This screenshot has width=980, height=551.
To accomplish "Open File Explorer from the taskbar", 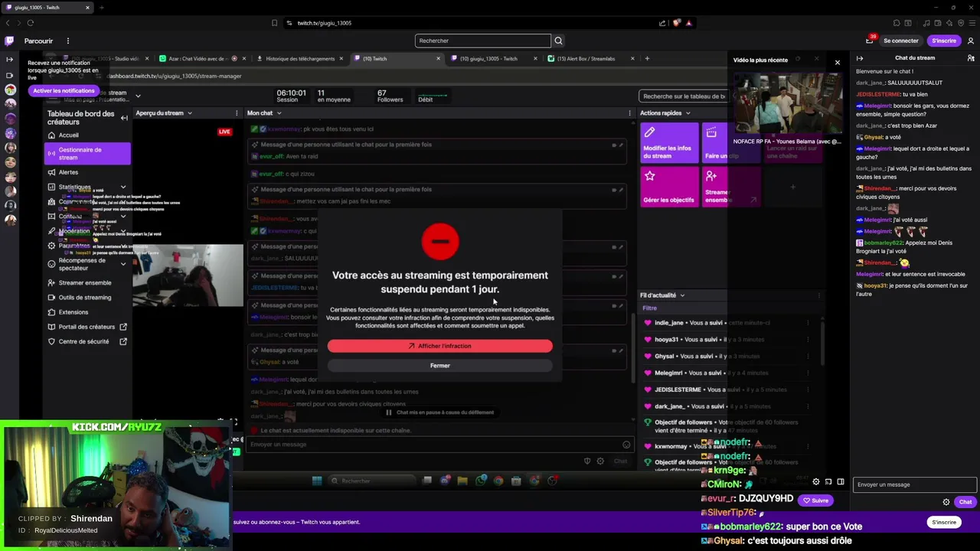I will pyautogui.click(x=462, y=481).
